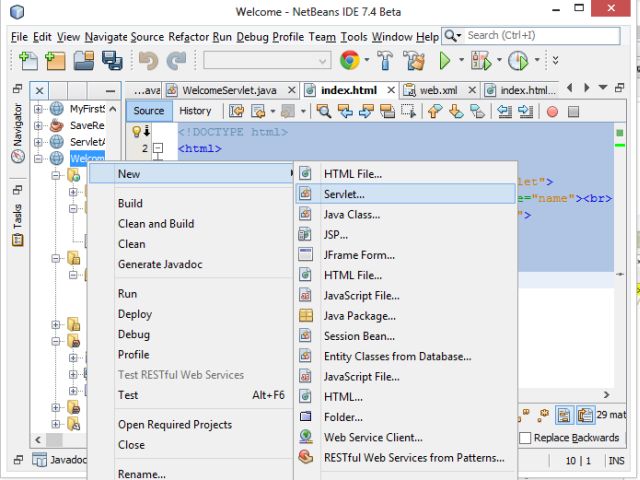Click Stop Macro Recording square icon
Viewport: 640px width, 480px height.
[x=573, y=111]
